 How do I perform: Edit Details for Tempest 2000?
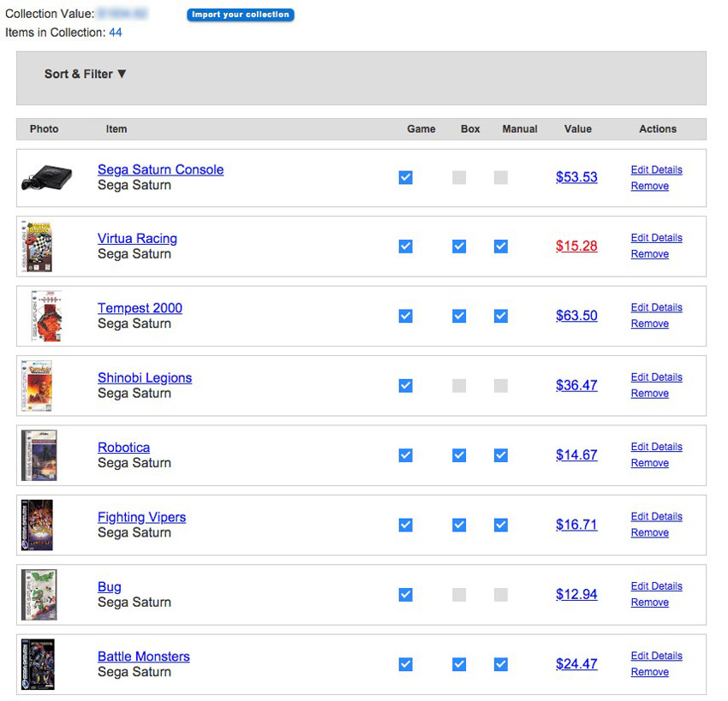(657, 307)
